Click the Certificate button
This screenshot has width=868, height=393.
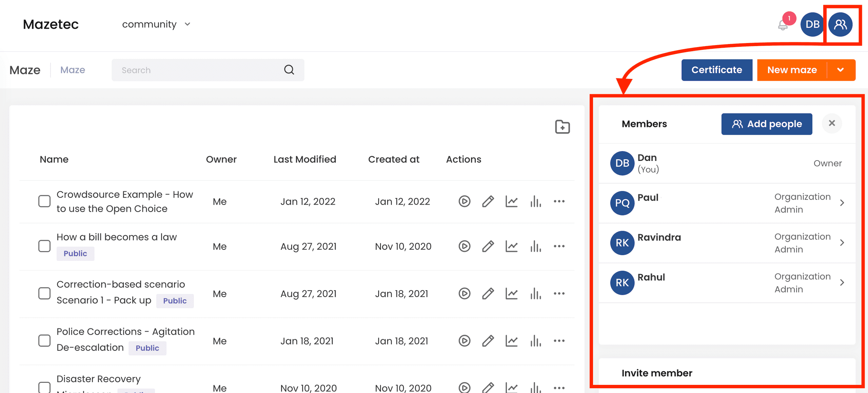click(x=717, y=70)
